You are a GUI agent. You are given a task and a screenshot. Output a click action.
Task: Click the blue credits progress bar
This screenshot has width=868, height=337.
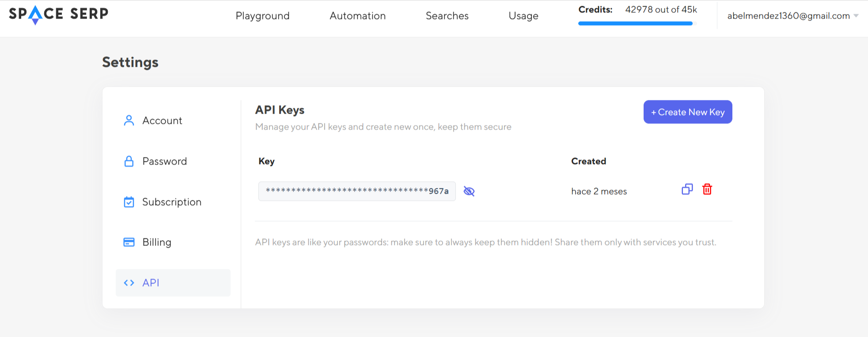(x=635, y=23)
